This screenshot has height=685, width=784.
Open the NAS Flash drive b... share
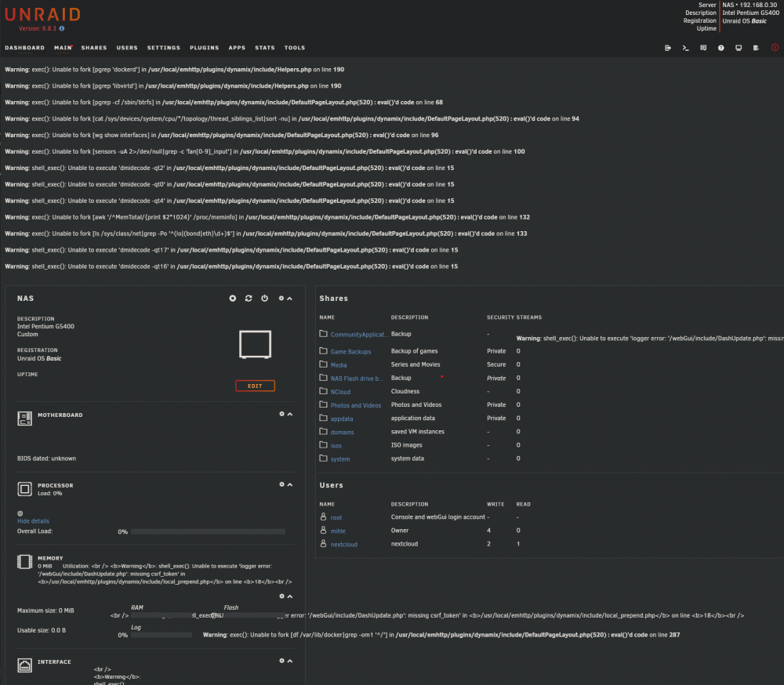coord(357,379)
